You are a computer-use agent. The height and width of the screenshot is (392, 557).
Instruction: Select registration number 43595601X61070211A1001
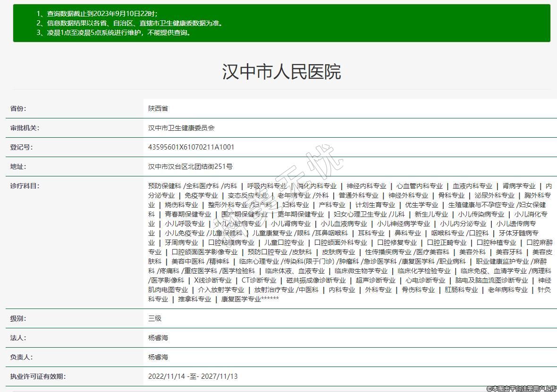(x=191, y=147)
